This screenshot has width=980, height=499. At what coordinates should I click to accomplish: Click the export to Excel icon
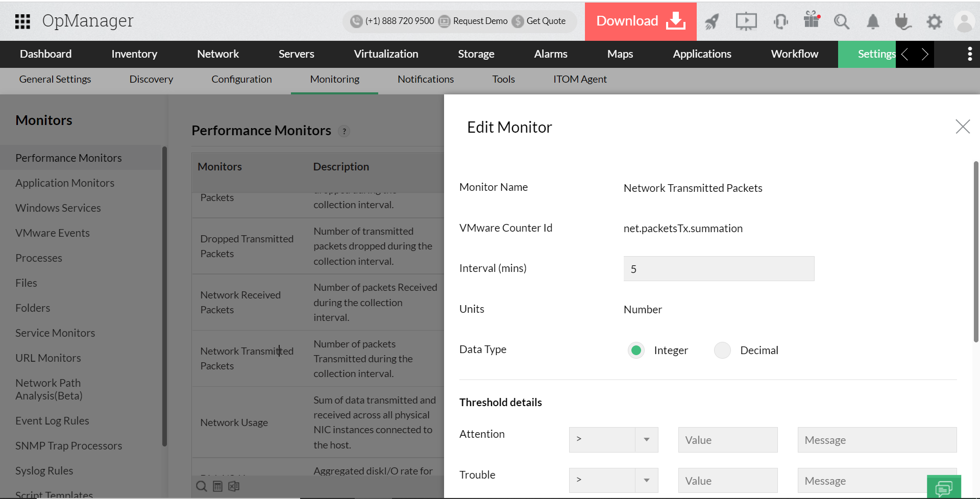click(234, 486)
